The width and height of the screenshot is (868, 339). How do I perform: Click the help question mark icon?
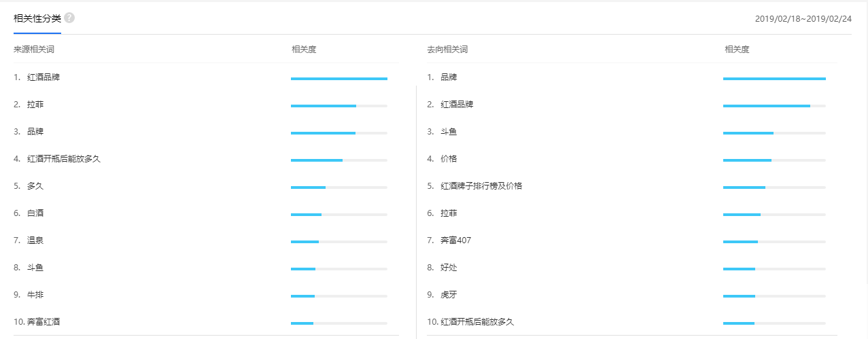pyautogui.click(x=69, y=18)
